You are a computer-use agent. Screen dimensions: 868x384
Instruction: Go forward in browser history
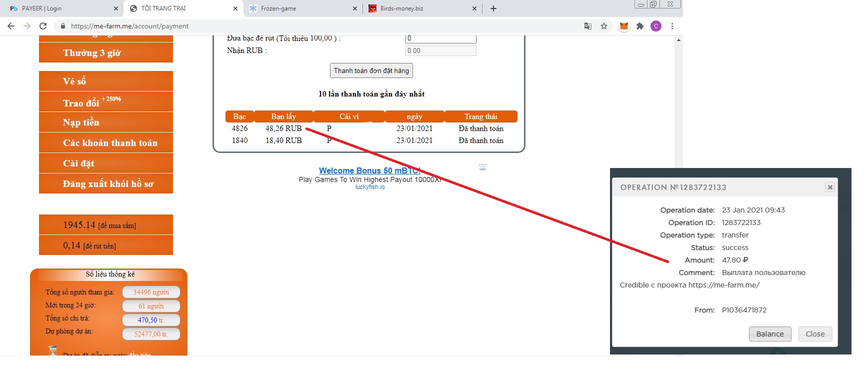pyautogui.click(x=27, y=26)
